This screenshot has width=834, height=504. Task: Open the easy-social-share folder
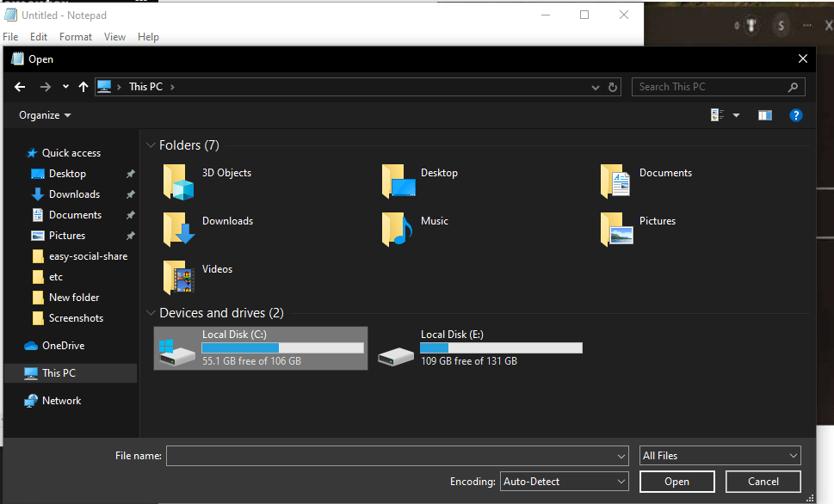tap(88, 256)
